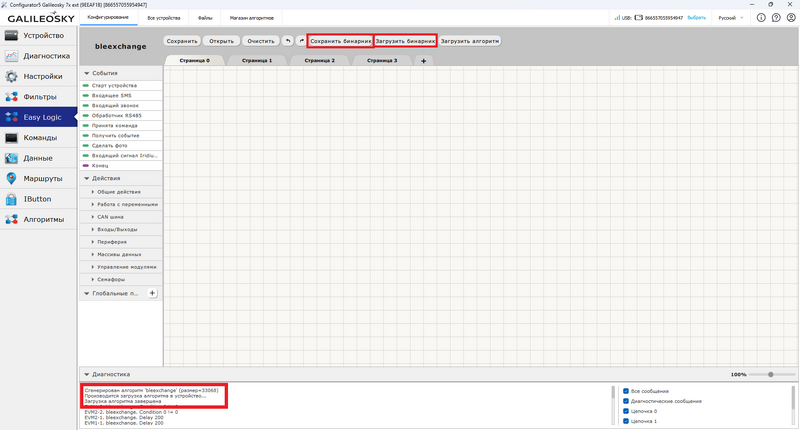Open the user account icon
The height and width of the screenshot is (430, 800).
click(791, 18)
